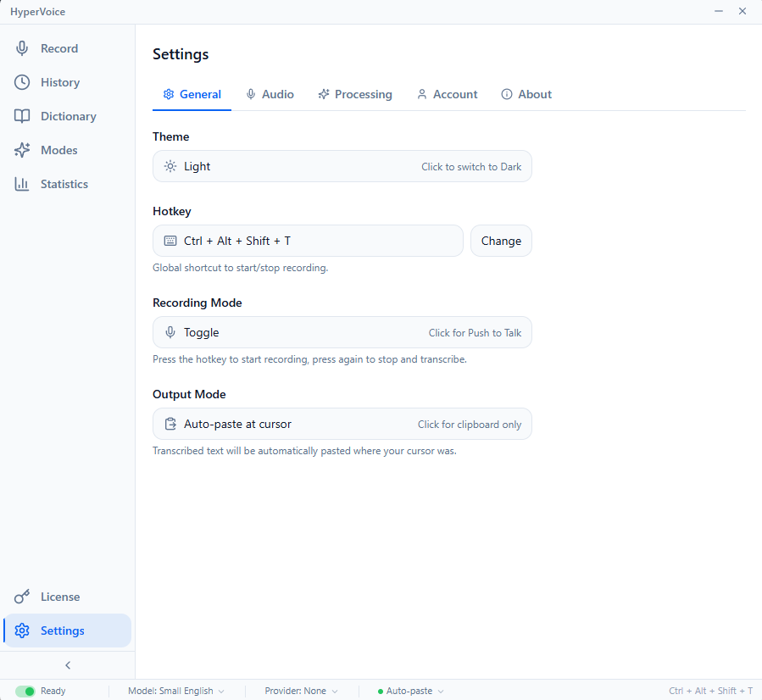The height and width of the screenshot is (700, 762).
Task: Click the microphone icon in Recording Mode row
Action: point(170,332)
